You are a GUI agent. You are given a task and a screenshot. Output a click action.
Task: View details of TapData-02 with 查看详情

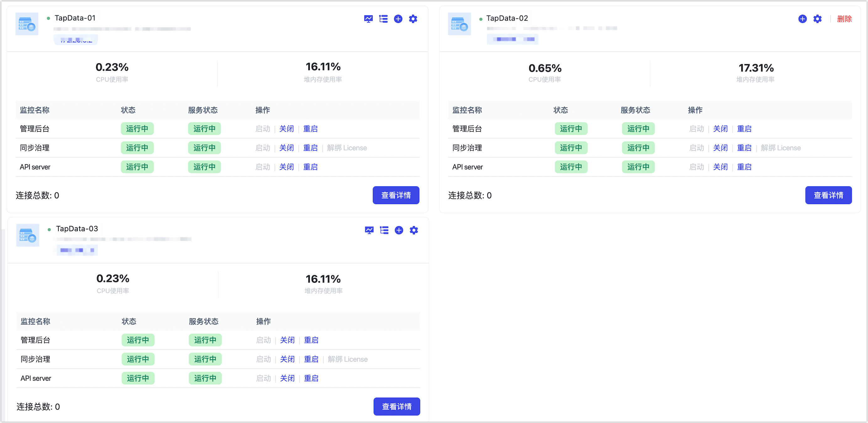[x=828, y=195]
